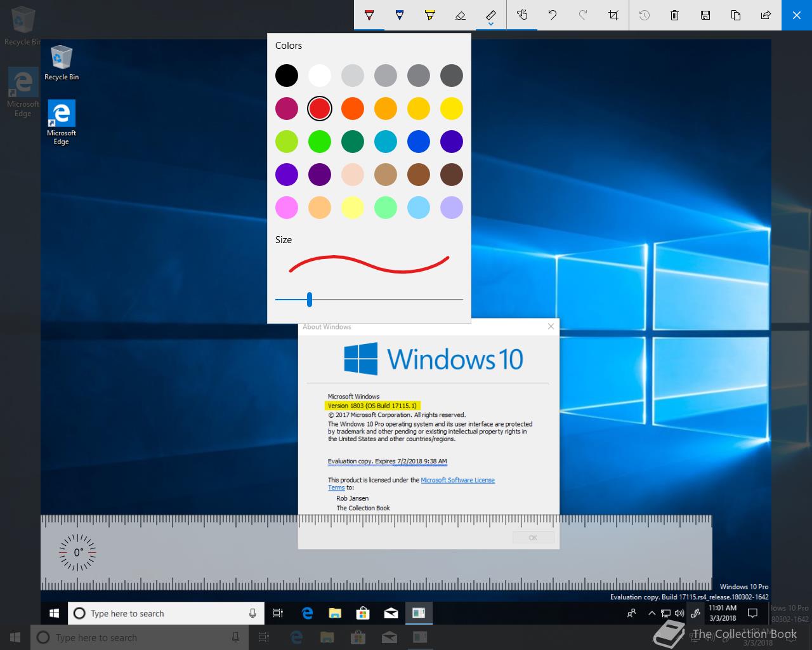The image size is (812, 650).
Task: Open Start menu on dimmed outer taskbar
Action: [15, 637]
